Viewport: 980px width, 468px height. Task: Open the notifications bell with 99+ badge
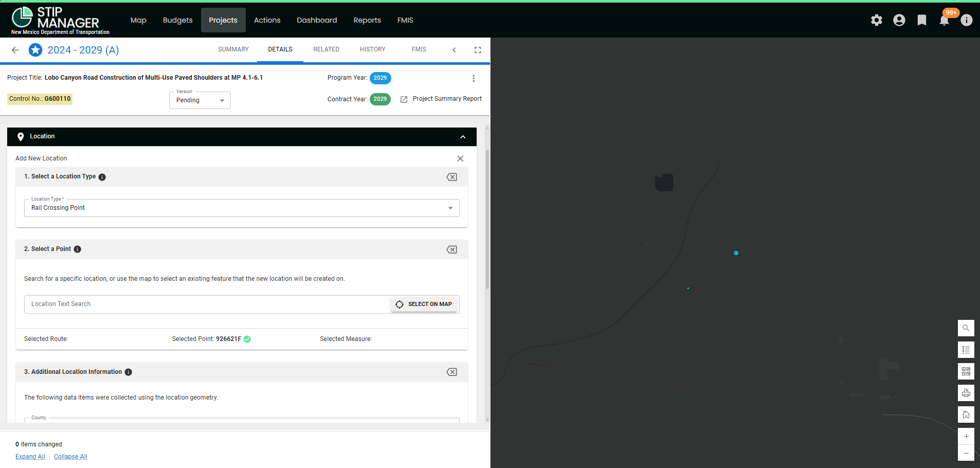point(945,20)
